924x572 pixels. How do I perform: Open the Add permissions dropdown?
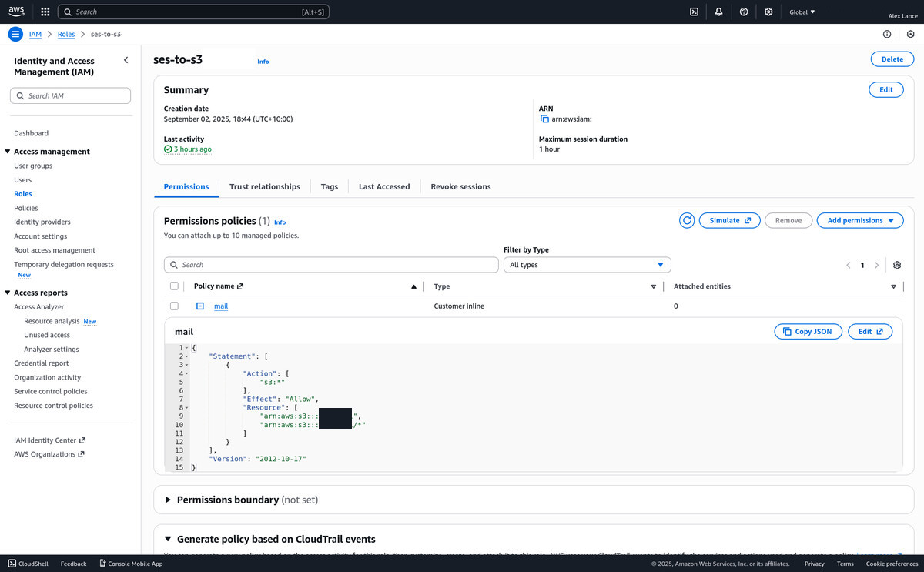(860, 220)
